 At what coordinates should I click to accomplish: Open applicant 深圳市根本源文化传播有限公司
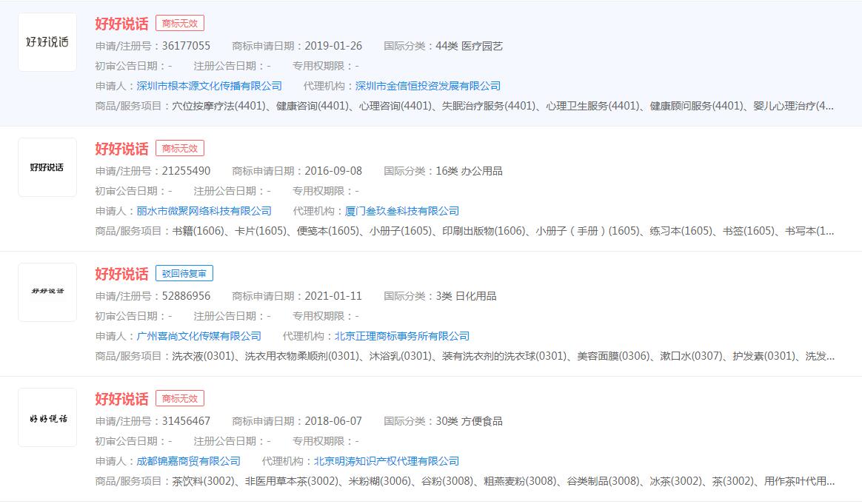(209, 86)
